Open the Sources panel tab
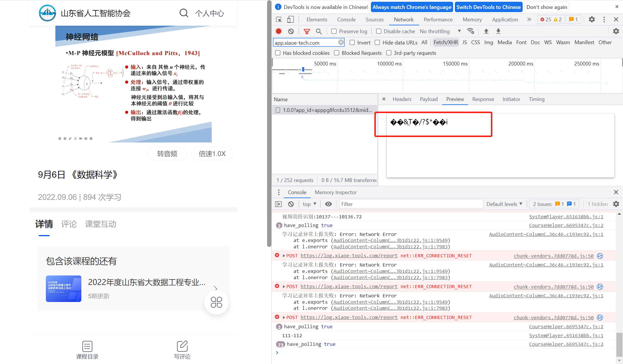 click(x=374, y=20)
